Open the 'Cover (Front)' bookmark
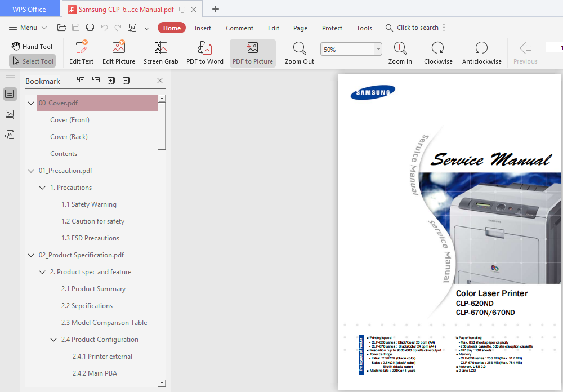Screen dimensions: 563x392 click(70, 119)
